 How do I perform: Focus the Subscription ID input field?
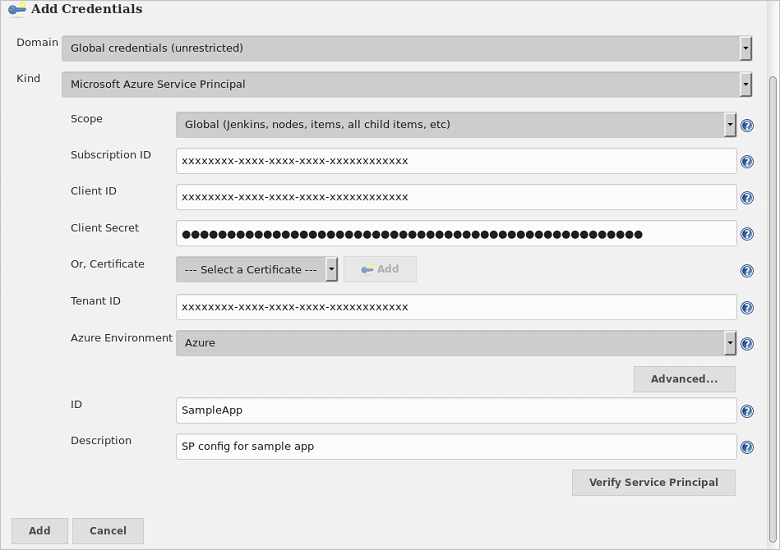(456, 161)
